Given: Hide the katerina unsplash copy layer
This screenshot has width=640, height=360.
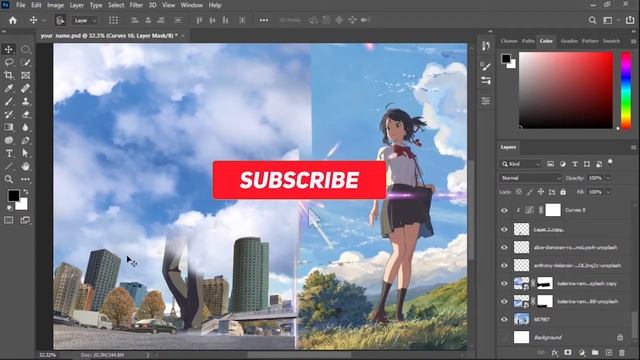Looking at the screenshot, I should point(504,283).
